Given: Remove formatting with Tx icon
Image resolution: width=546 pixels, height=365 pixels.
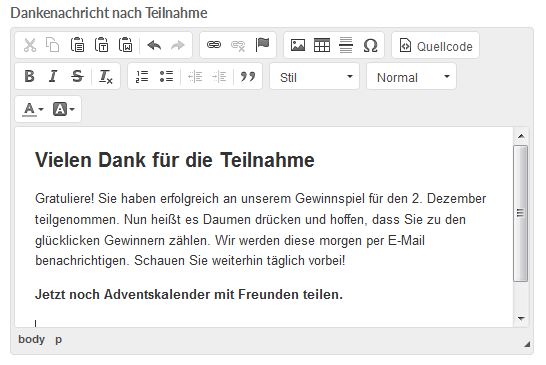Looking at the screenshot, I should (x=106, y=76).
